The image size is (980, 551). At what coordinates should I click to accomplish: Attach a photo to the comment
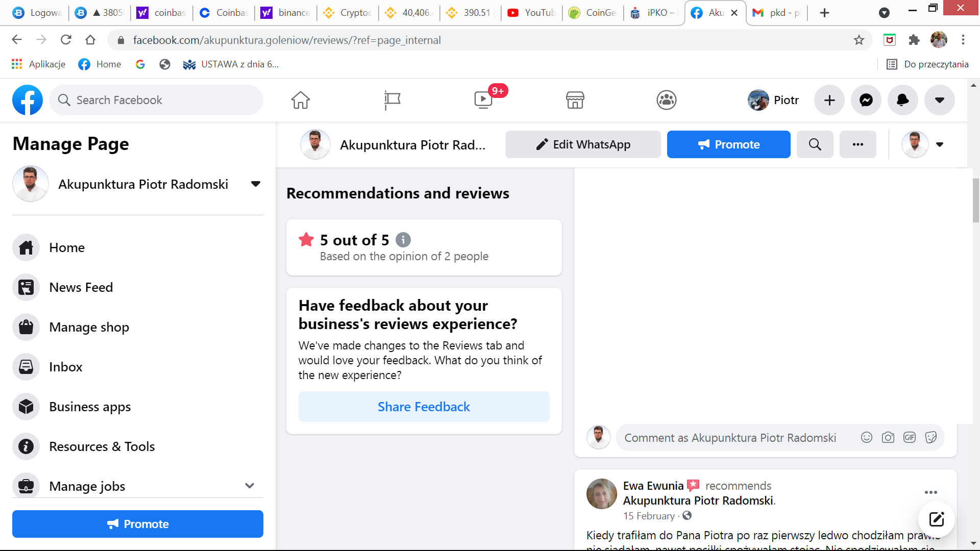pyautogui.click(x=888, y=437)
